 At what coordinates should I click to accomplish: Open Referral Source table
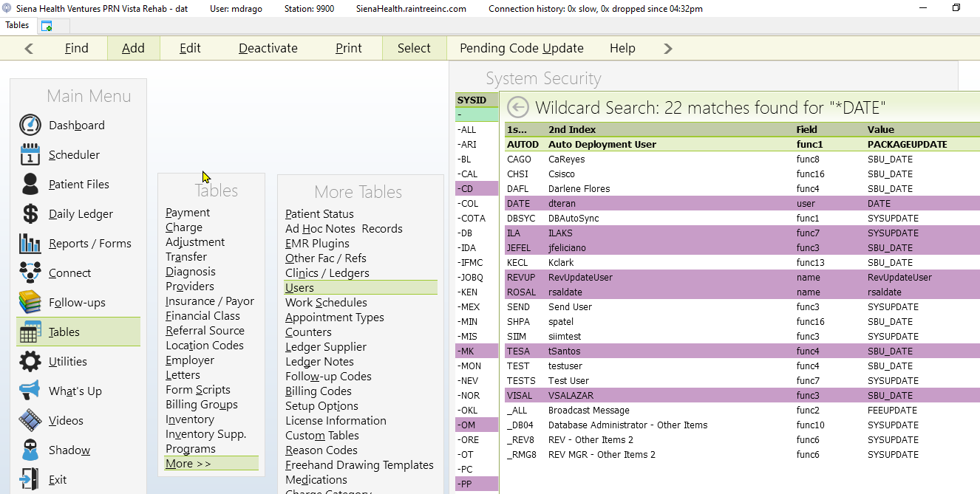point(205,331)
